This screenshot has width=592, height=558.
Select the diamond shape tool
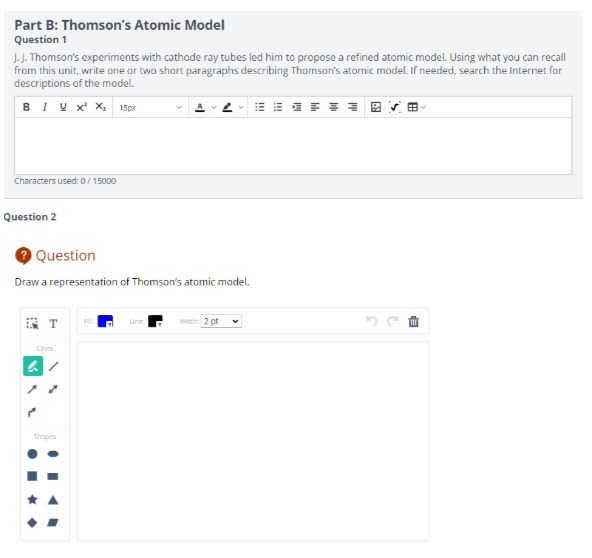(32, 523)
